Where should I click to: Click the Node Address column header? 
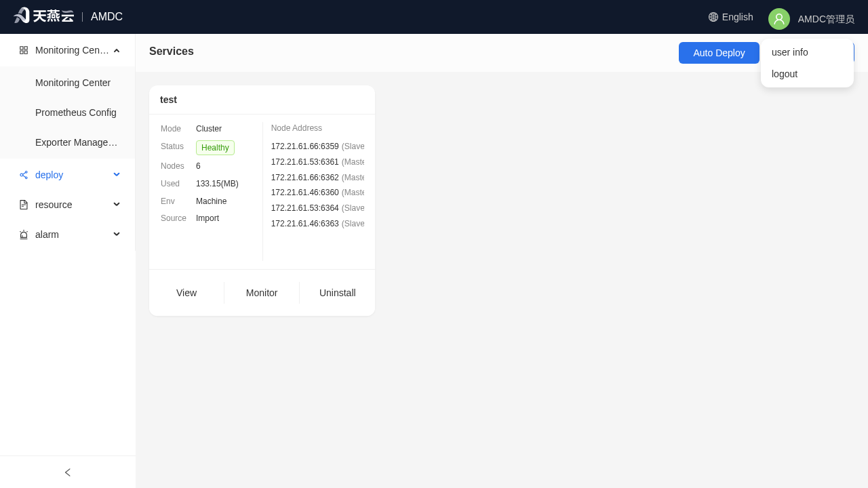coord(296,128)
